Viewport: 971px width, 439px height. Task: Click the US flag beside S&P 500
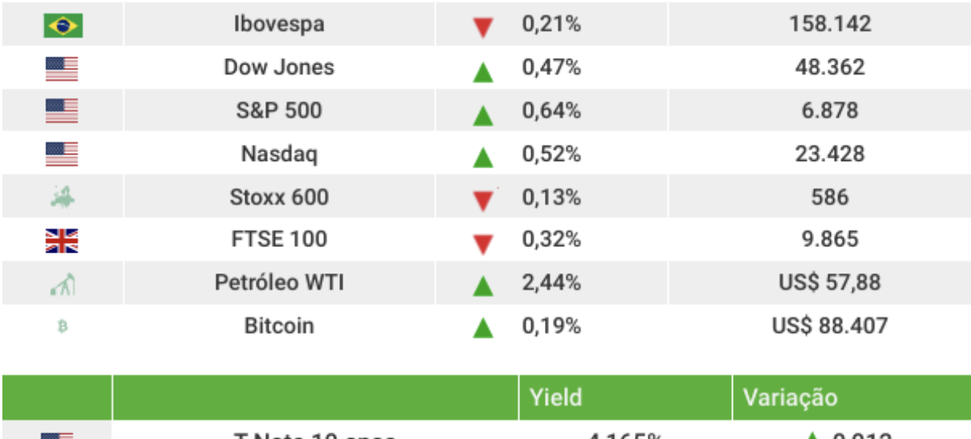62,111
